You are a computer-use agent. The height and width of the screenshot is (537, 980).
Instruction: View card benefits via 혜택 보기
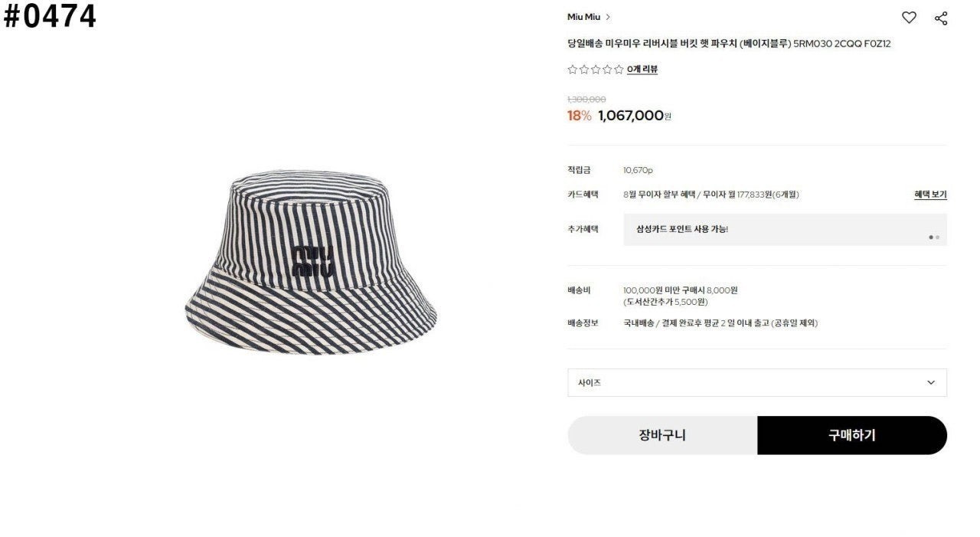pyautogui.click(x=930, y=195)
